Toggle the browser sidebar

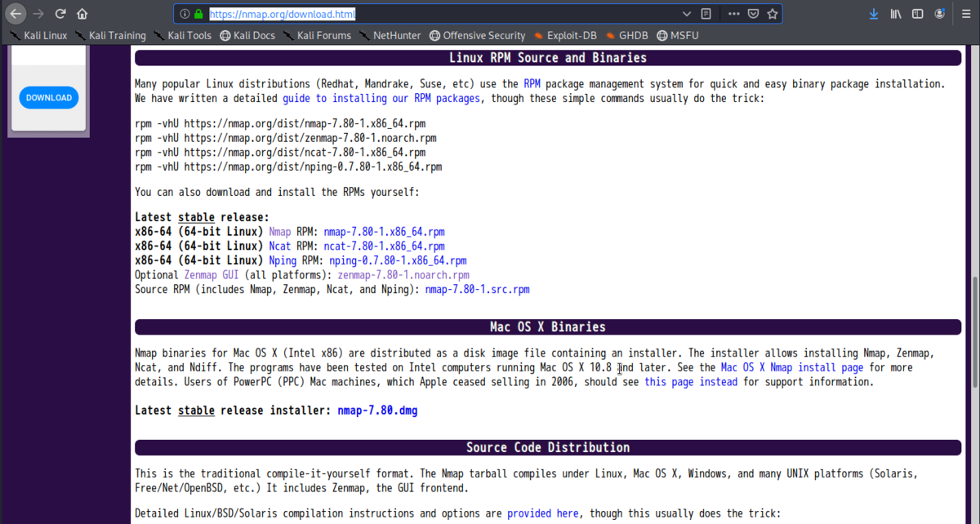(x=918, y=14)
